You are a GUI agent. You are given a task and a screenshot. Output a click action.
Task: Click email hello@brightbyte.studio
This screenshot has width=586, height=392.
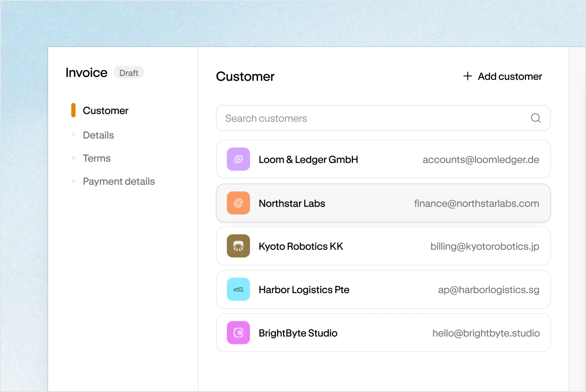[486, 333]
